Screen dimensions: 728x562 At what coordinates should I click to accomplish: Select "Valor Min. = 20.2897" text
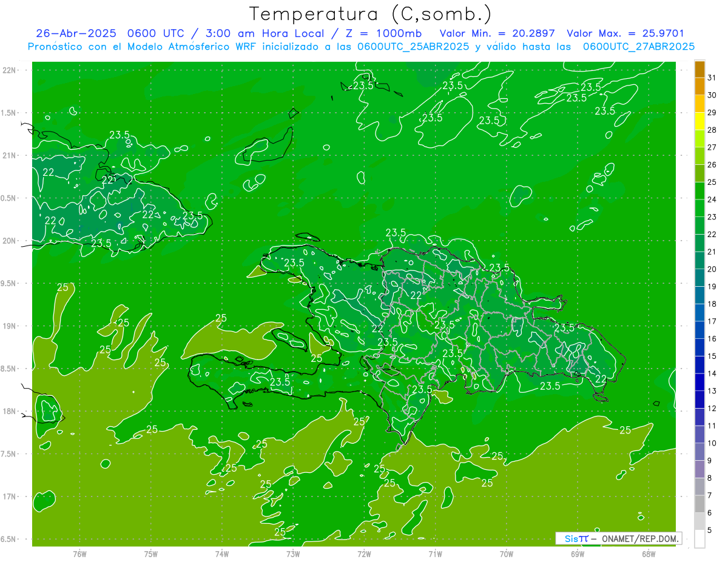pos(497,33)
